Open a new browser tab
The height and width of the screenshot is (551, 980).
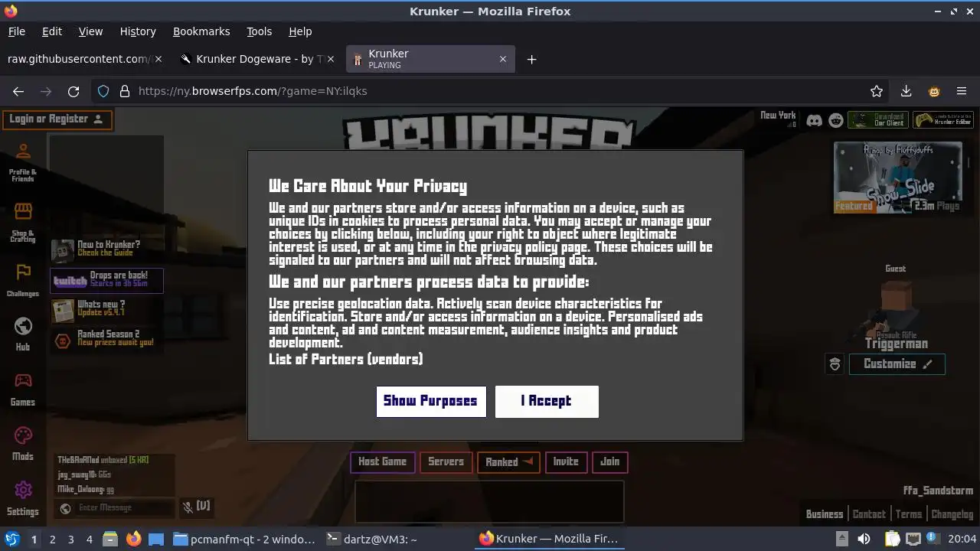531,59
